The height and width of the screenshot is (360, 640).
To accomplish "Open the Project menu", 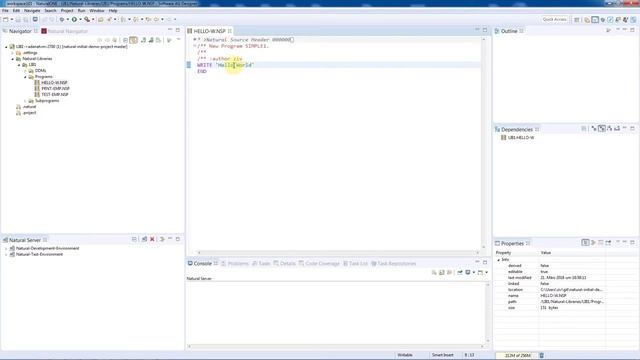I will coord(67,11).
